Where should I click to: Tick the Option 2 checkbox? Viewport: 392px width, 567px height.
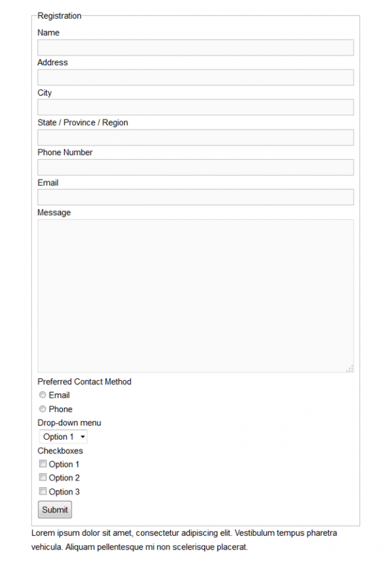click(43, 478)
